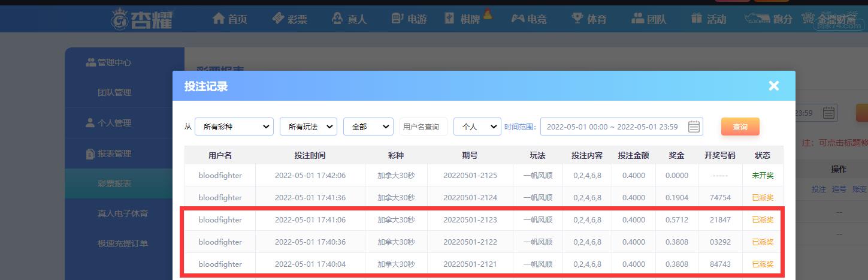The width and height of the screenshot is (868, 280).
Task: Open the 活动 gift promotions section
Action: (709, 19)
